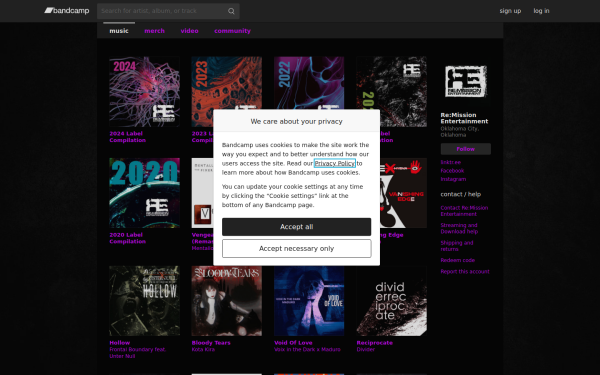Accept all cookies

[x=297, y=227]
